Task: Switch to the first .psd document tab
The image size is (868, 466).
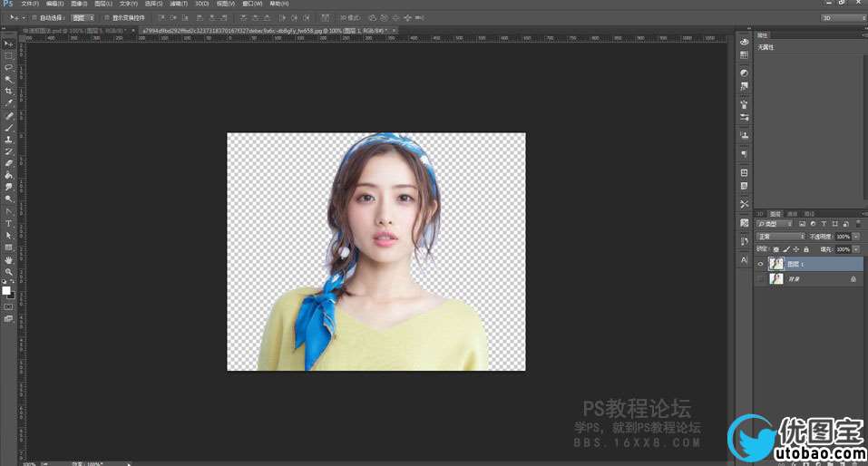Action: (x=73, y=31)
